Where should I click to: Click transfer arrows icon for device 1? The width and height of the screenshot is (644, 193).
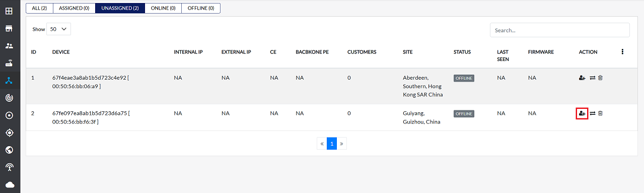[593, 78]
